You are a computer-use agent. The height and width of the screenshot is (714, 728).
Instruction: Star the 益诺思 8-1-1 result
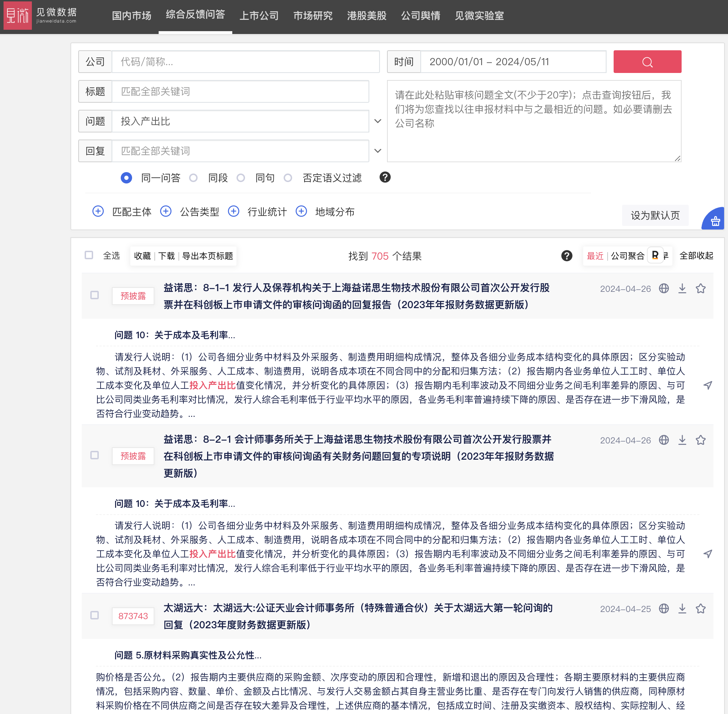pos(700,288)
